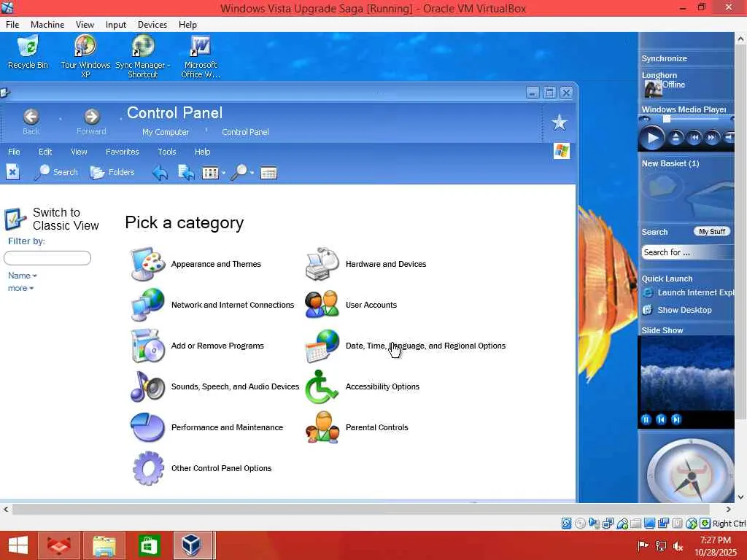Viewport: 747px width, 560px height.
Task: Open Tour Windows XP desktop shortcut
Action: click(x=85, y=56)
